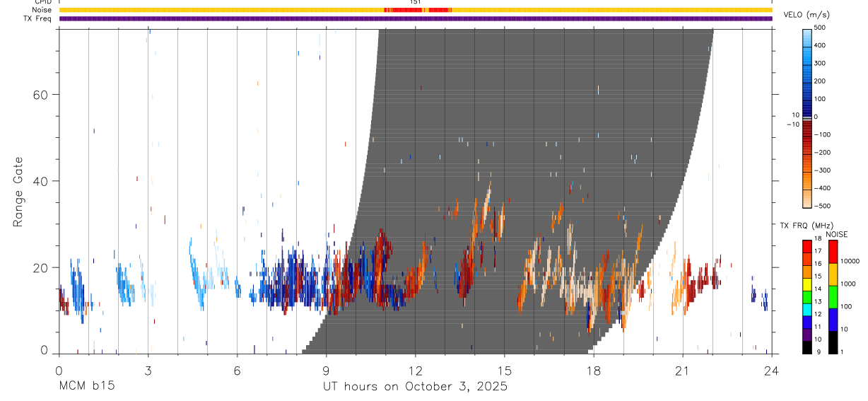
Task: Click the 500 label on the velocity colorbar
Action: click(820, 28)
